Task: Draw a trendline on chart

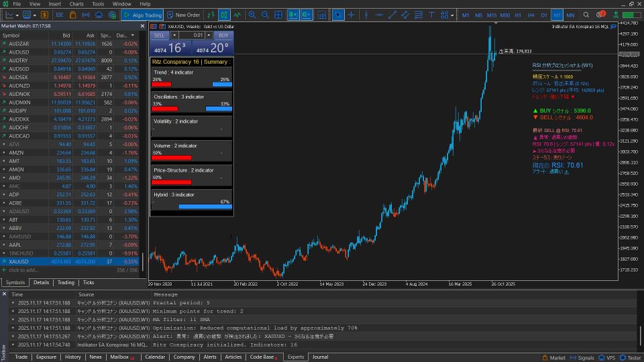Action: point(392,15)
